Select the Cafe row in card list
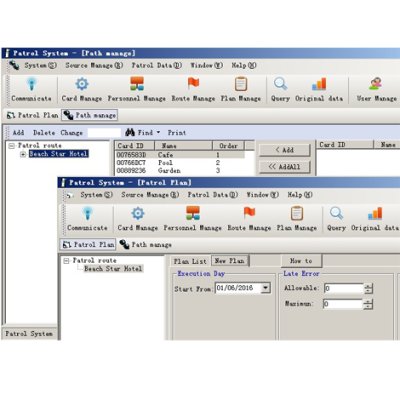Viewport: 400px width, 400px height. (x=180, y=155)
